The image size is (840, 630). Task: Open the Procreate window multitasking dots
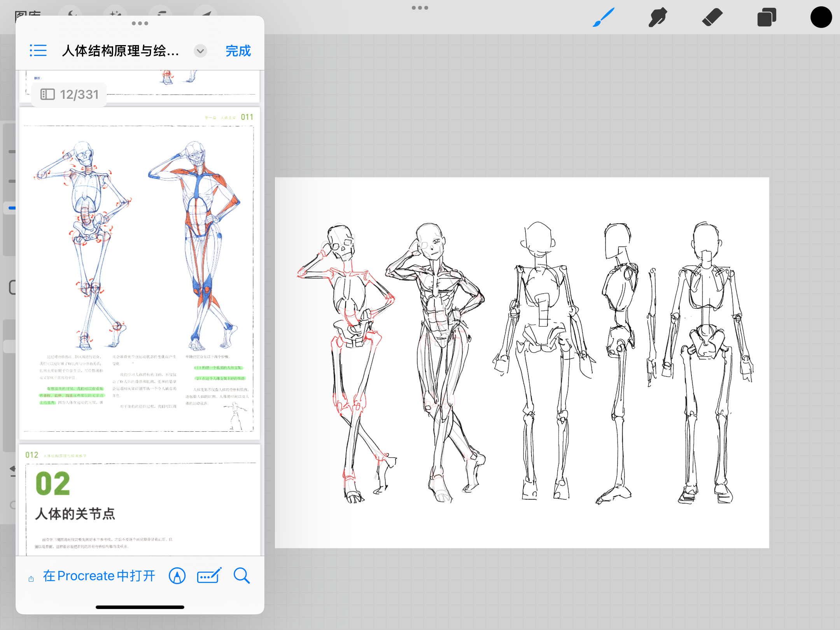coord(420,8)
